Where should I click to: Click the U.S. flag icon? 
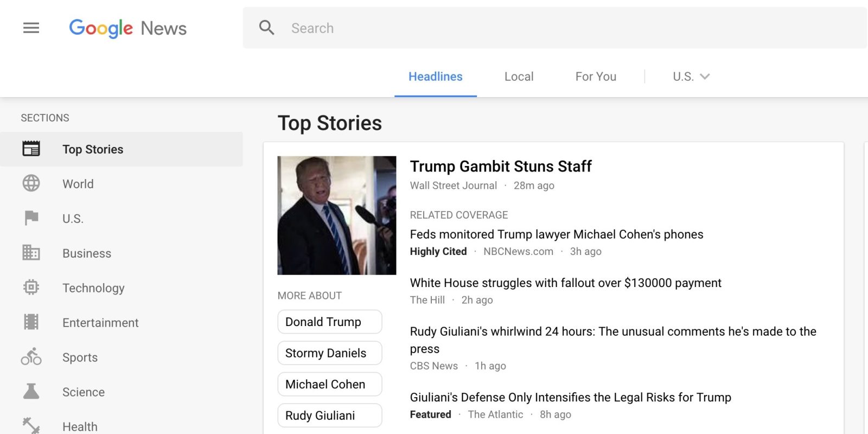coord(31,218)
